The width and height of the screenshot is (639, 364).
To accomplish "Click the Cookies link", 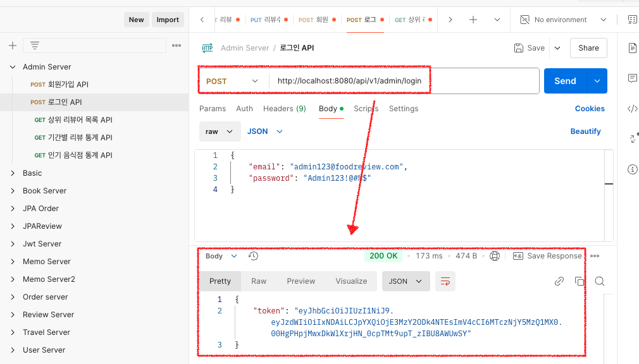I will [590, 109].
